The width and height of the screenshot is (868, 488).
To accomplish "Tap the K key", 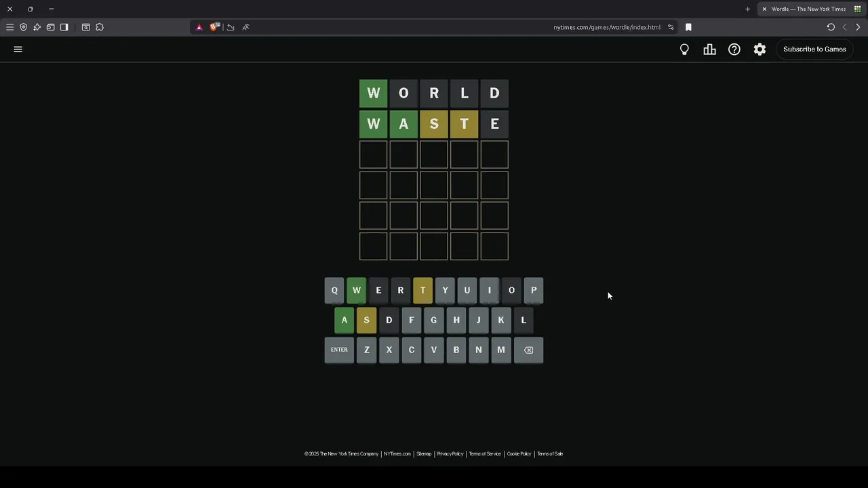I will pos(501,320).
